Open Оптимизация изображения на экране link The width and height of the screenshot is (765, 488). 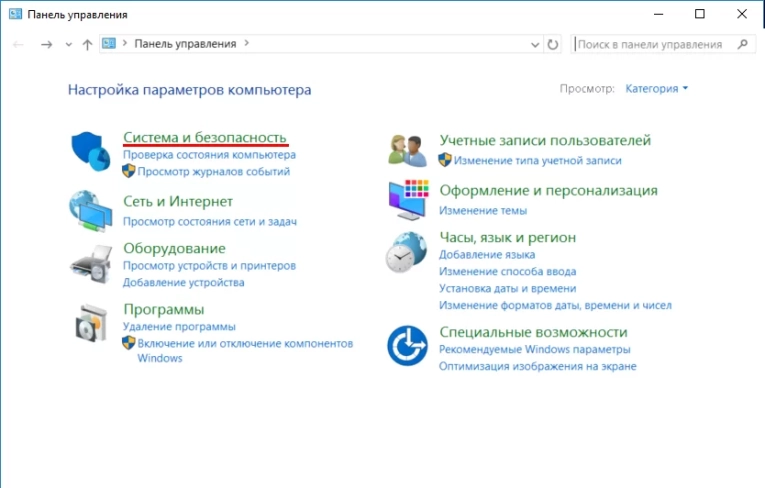538,366
